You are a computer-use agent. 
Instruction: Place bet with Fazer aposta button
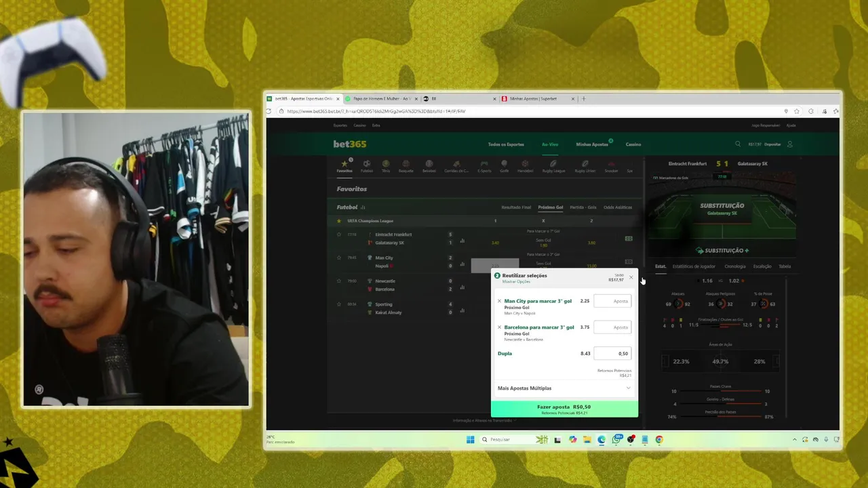[x=564, y=409]
